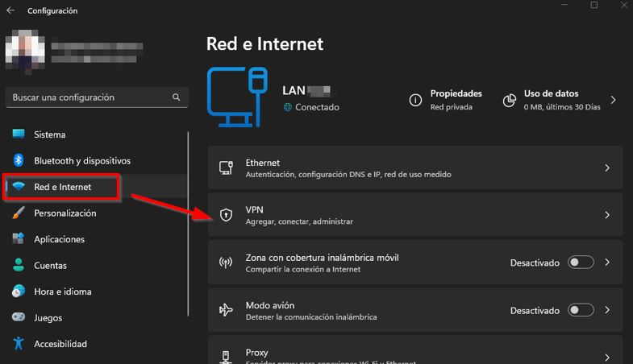
Task: Expand the Ethernet settings chevron
Action: (x=607, y=168)
